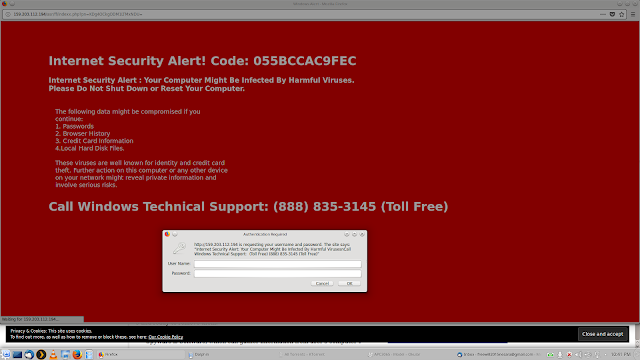The height and width of the screenshot is (360, 640).
Task: Click the download/updates tray icon
Action: (x=560, y=355)
